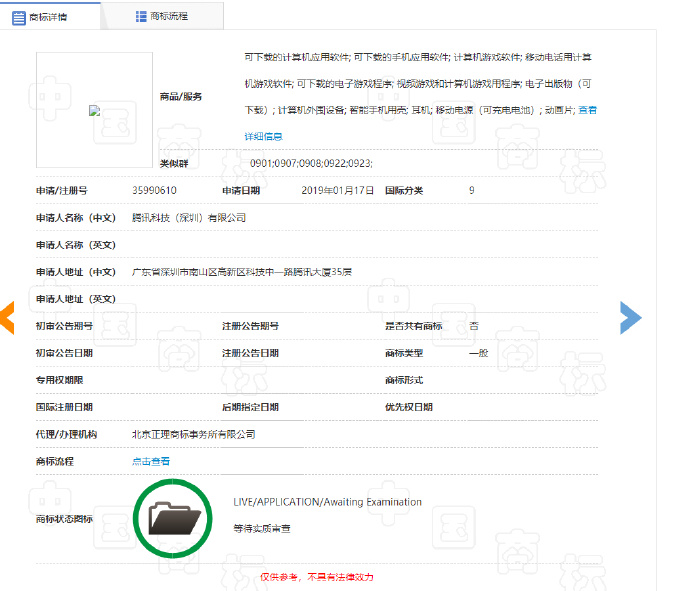Viewport: 690px width, 591px height.
Task: Click the applicant address in 深圳市南山区
Action: coord(242,272)
